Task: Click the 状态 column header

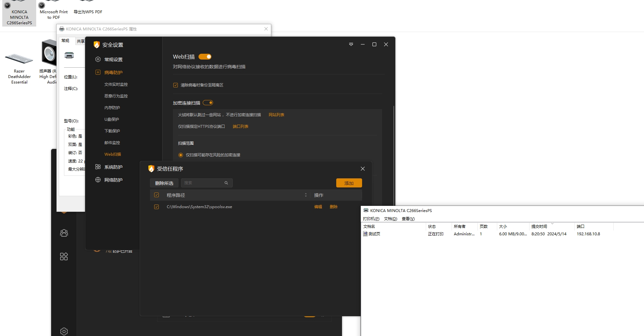Action: pos(439,227)
